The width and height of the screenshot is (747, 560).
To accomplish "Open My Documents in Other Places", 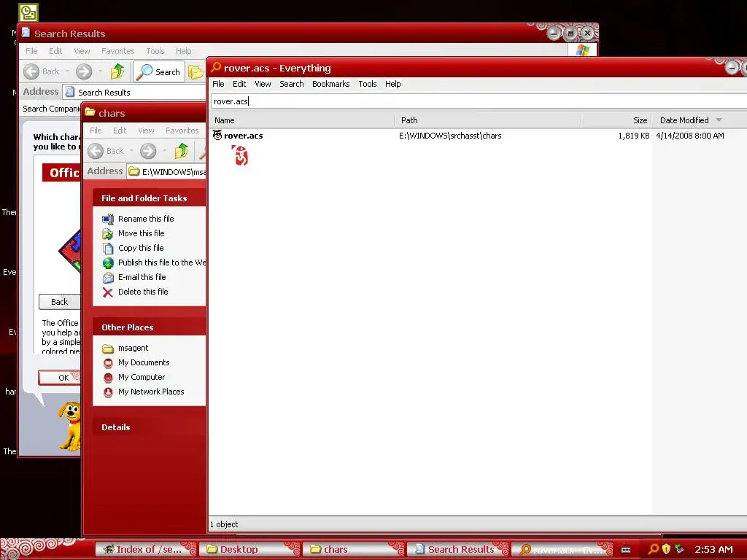I will click(x=144, y=362).
